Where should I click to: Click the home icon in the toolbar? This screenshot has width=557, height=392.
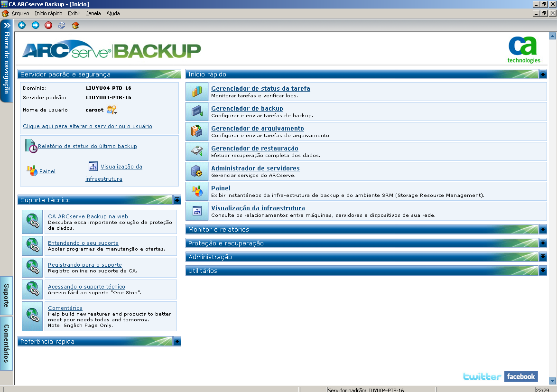(x=75, y=25)
